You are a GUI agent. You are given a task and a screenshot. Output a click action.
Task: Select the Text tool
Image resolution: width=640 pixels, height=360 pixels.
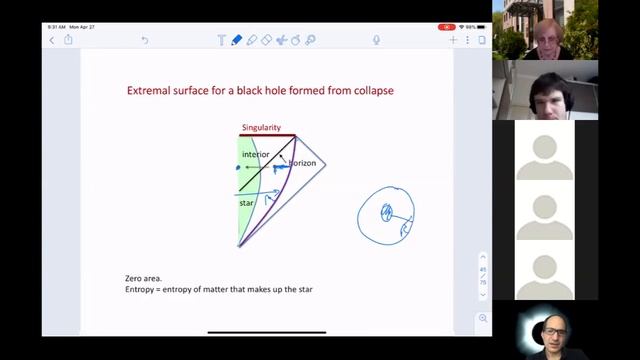tap(221, 40)
